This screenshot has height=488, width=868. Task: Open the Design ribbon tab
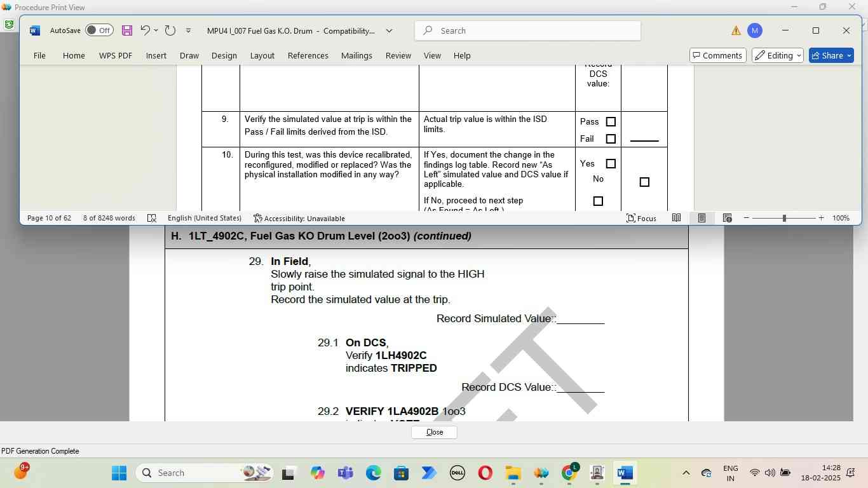[224, 55]
